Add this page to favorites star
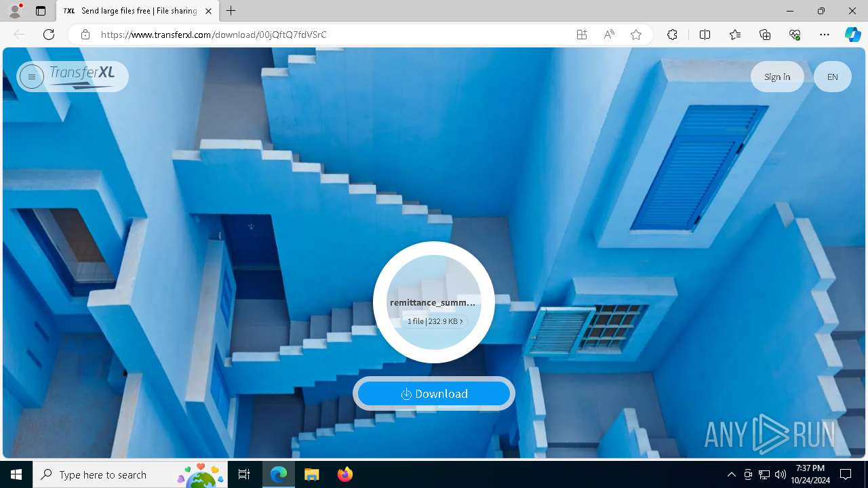Image resolution: width=868 pixels, height=488 pixels. 636,35
